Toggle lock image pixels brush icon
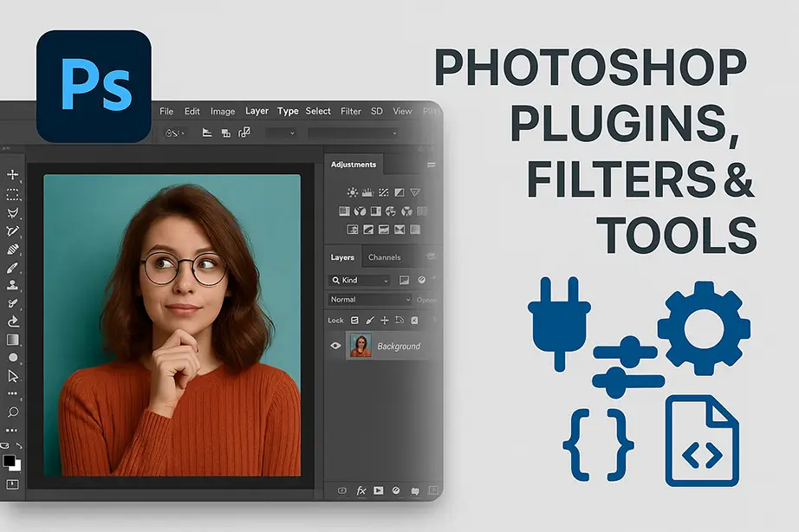 370,320
